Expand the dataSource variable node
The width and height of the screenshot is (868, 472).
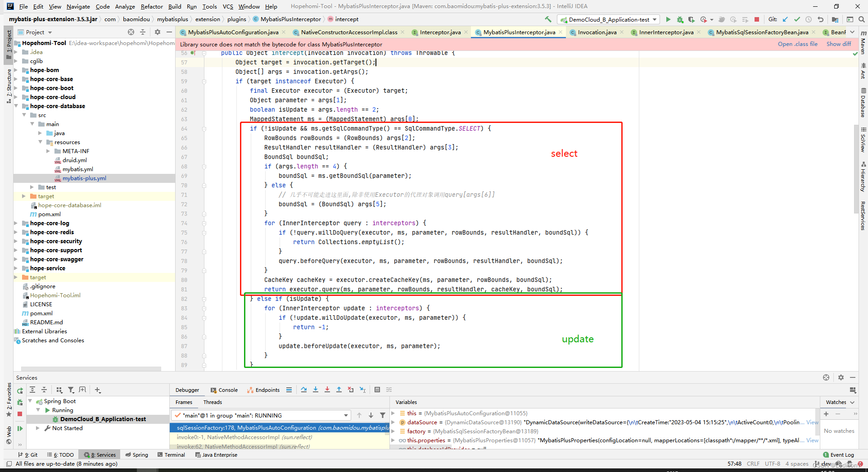pyautogui.click(x=393, y=422)
